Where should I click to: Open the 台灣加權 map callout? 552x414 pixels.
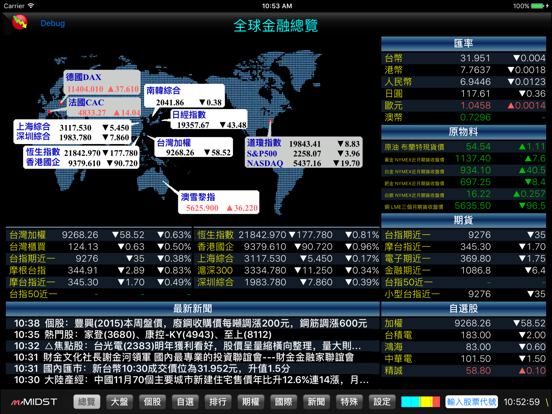pos(194,147)
